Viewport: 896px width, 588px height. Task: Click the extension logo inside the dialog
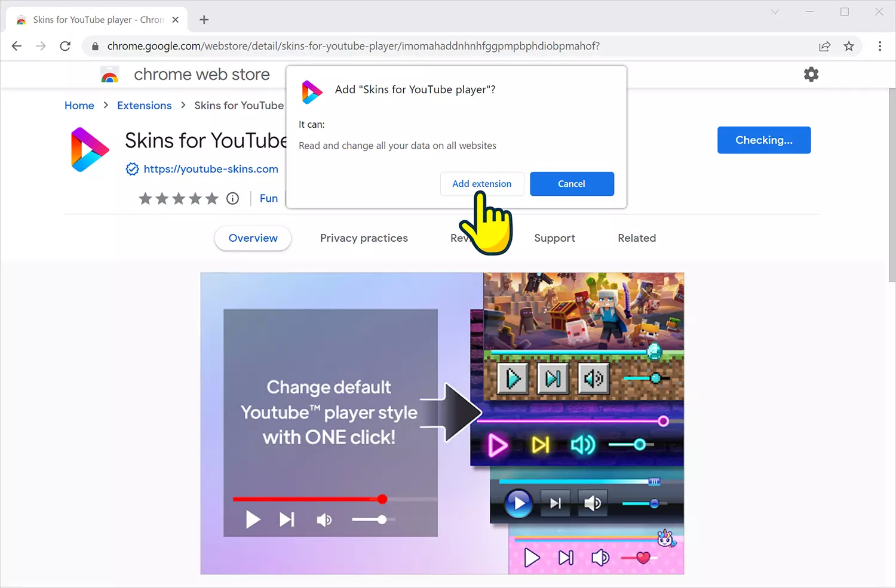(x=312, y=92)
